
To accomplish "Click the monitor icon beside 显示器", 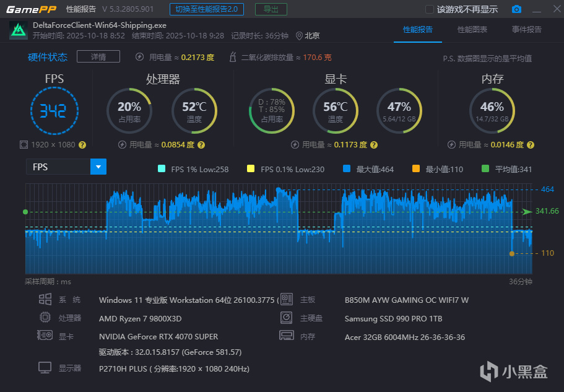I will (45, 368).
